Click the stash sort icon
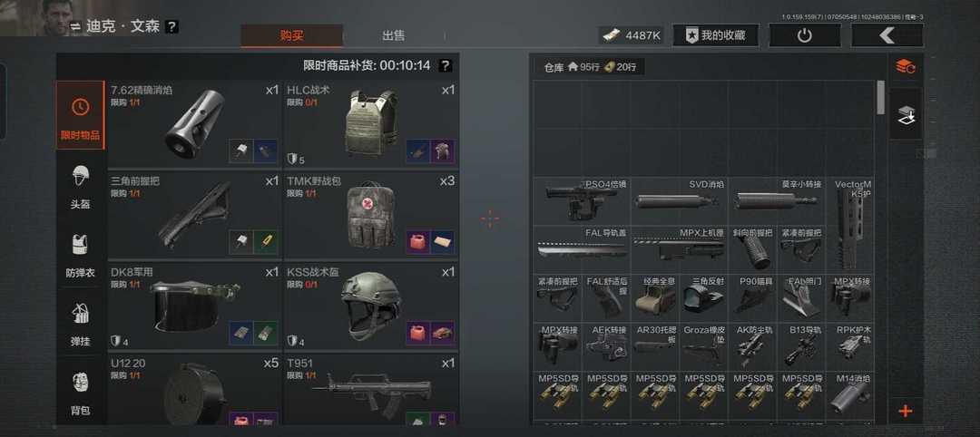This screenshot has width=980, height=437. click(x=906, y=67)
